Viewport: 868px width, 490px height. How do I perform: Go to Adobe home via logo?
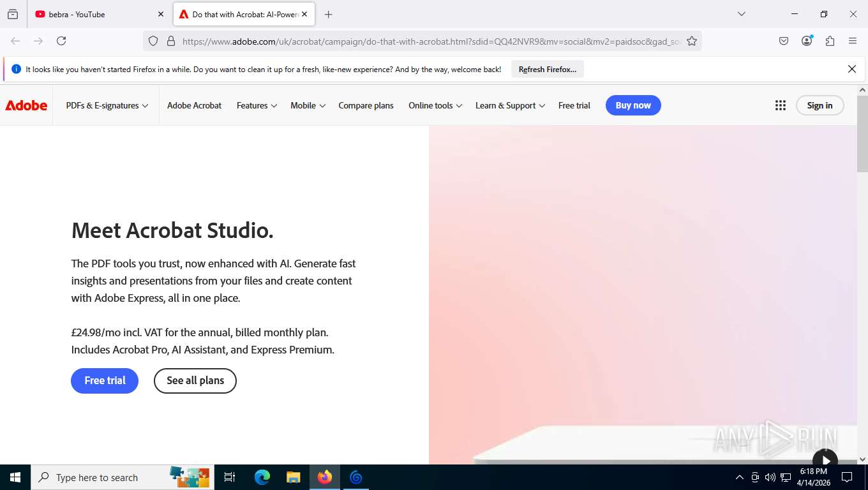(26, 105)
